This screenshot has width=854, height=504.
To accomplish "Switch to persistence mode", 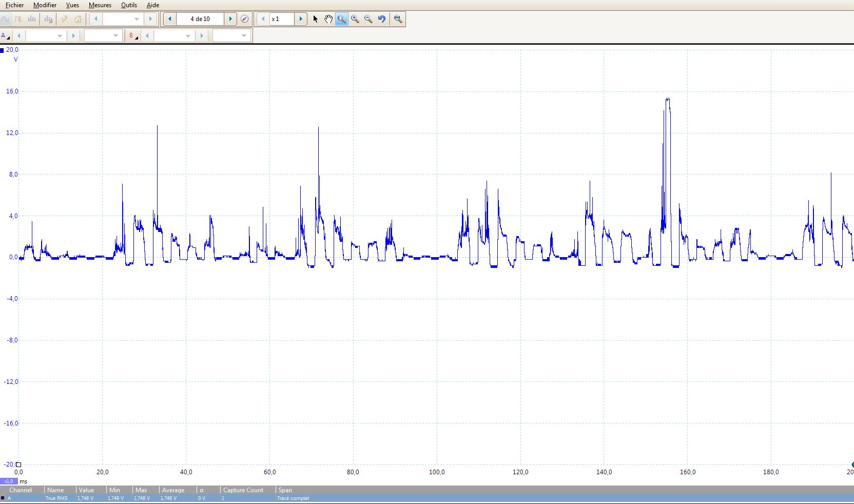I will [x=18, y=19].
